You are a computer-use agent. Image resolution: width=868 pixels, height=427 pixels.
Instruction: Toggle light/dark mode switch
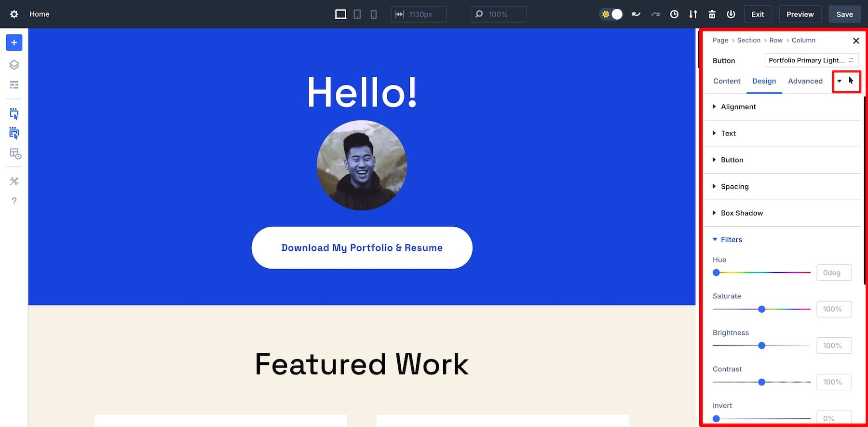[x=611, y=14]
